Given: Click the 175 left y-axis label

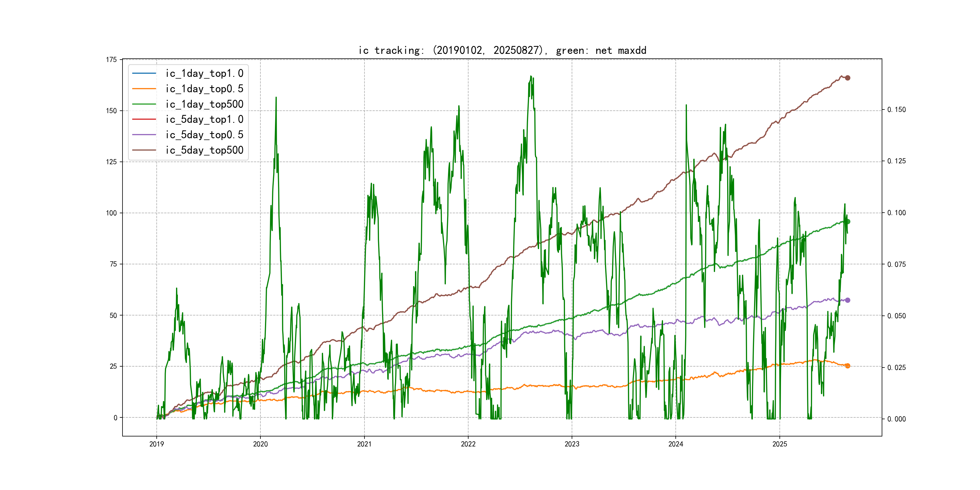Looking at the screenshot, I should (111, 60).
